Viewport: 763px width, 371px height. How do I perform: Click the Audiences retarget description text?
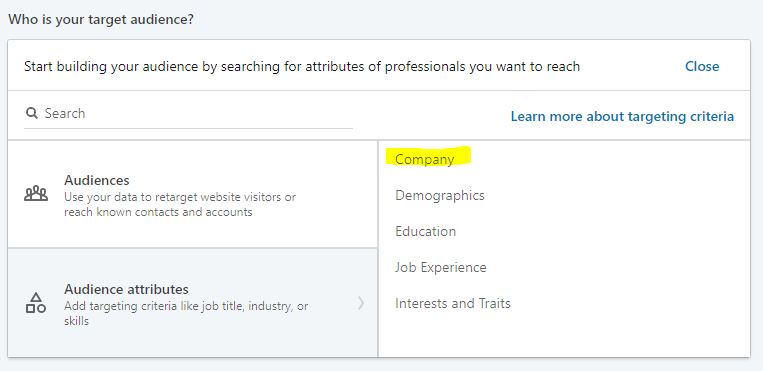180,204
